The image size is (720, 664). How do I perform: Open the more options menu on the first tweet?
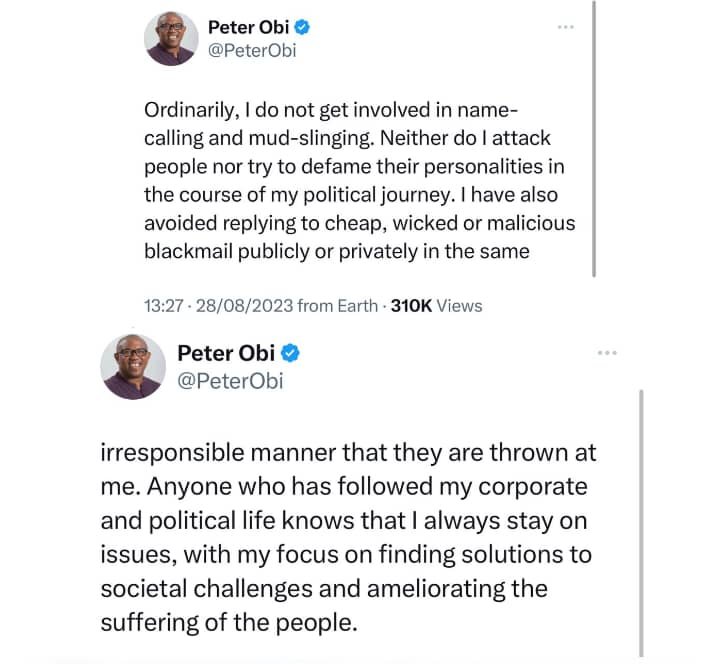pos(566,27)
